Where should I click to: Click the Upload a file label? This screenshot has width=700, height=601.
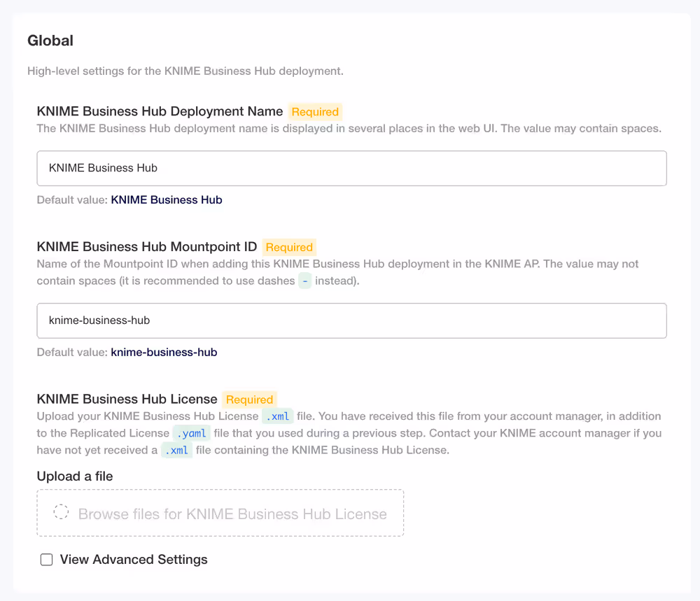(x=73, y=476)
